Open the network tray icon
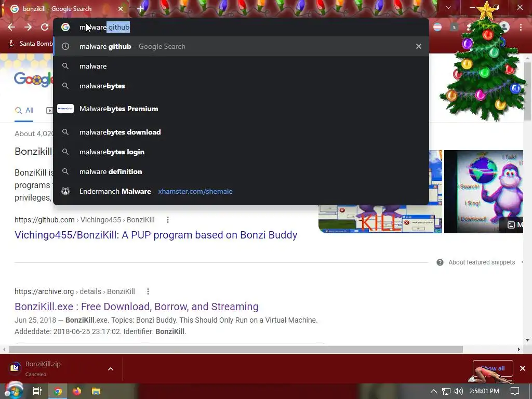The height and width of the screenshot is (399, 532). point(446,391)
